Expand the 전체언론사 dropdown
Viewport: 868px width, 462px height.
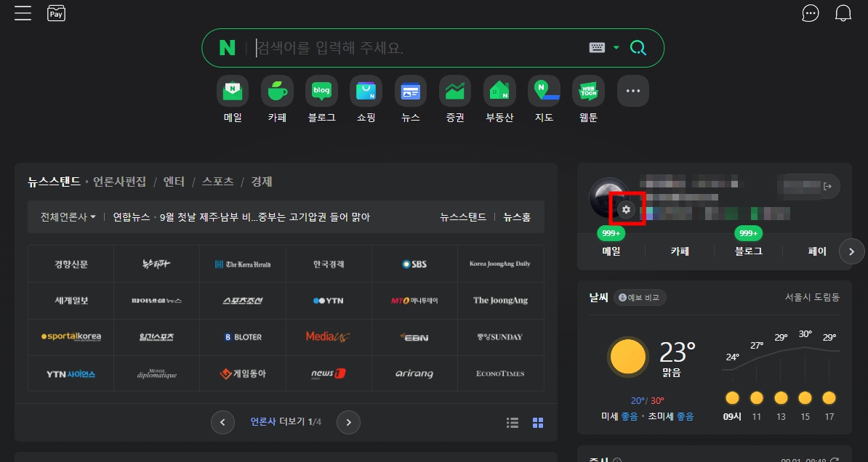(68, 217)
